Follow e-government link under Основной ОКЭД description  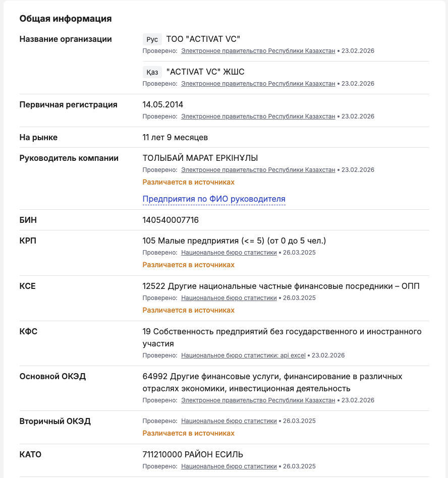pyautogui.click(x=258, y=400)
